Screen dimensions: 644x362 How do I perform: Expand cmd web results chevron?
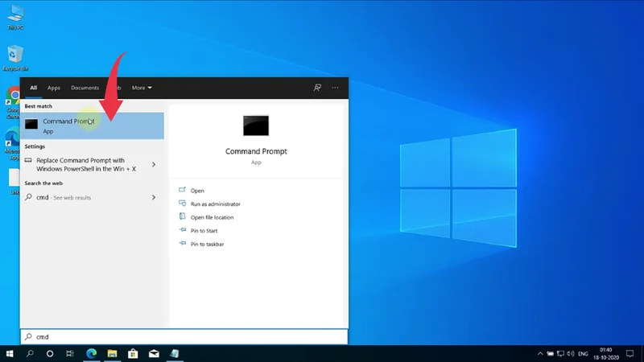[154, 197]
